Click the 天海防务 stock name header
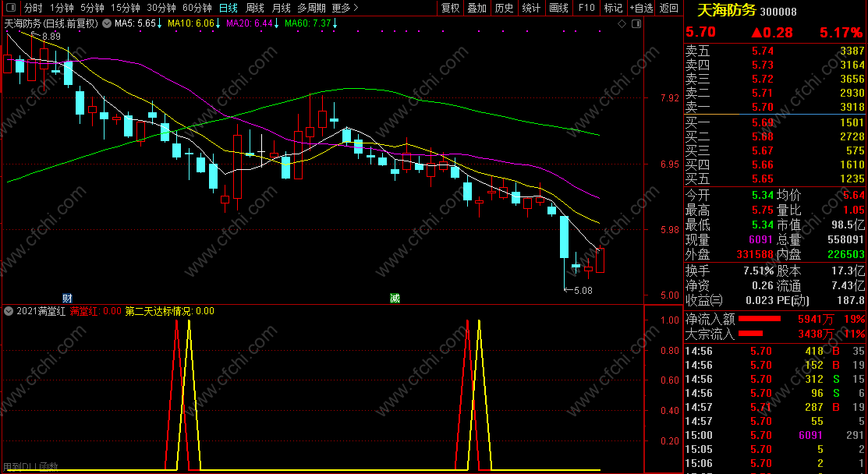The width and height of the screenshot is (868, 474). 725,10
